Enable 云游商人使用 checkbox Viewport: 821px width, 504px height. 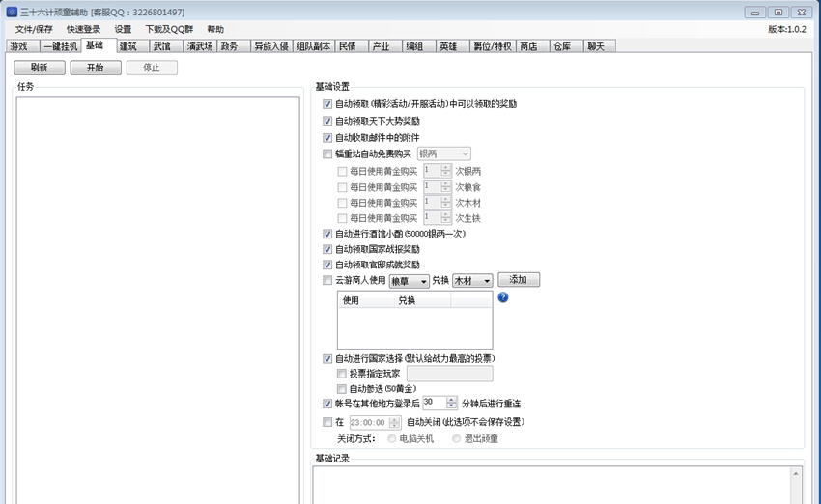327,281
